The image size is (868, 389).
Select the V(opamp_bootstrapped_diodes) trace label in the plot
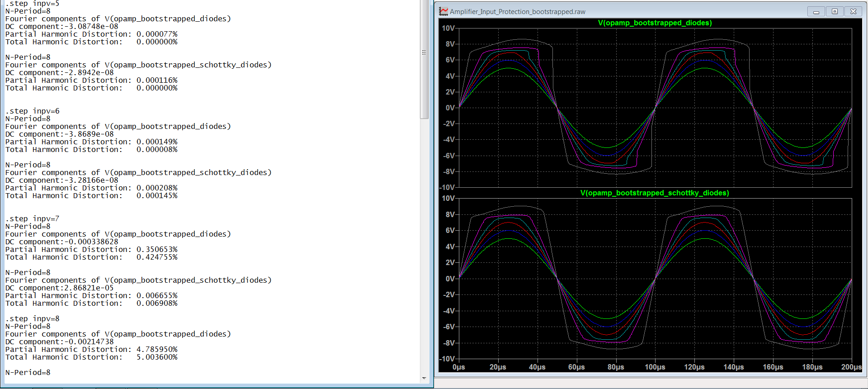pyautogui.click(x=655, y=23)
